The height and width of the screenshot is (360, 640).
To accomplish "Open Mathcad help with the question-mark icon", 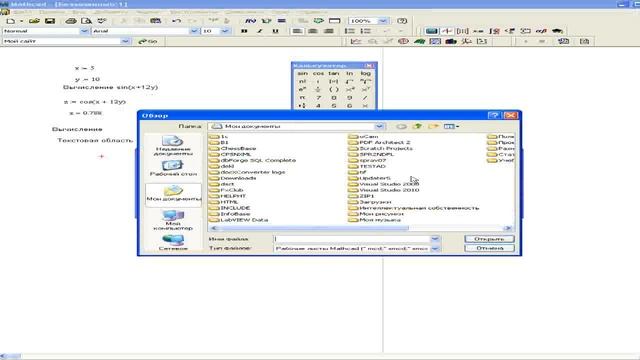I will [x=402, y=21].
